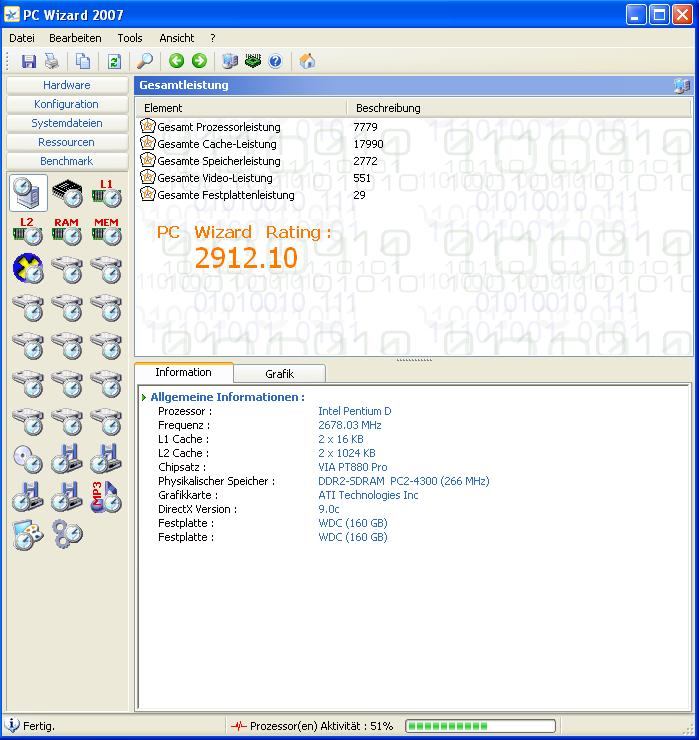The width and height of the screenshot is (699, 740).
Task: Click the processor activity progress bar
Action: coord(480,726)
